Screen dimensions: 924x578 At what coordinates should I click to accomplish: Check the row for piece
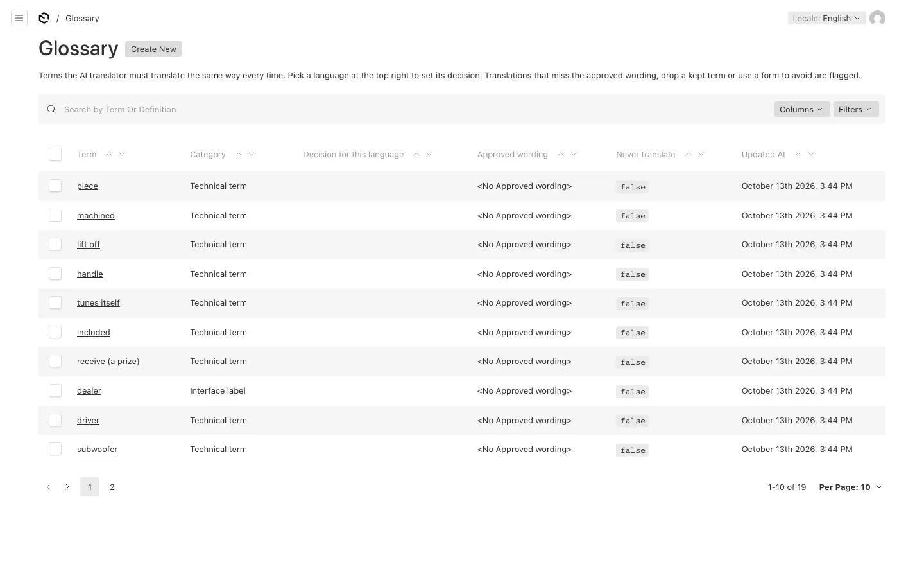[55, 186]
